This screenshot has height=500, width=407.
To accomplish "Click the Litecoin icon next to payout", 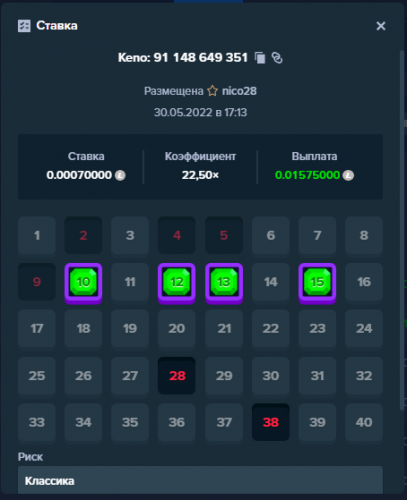I will (348, 175).
